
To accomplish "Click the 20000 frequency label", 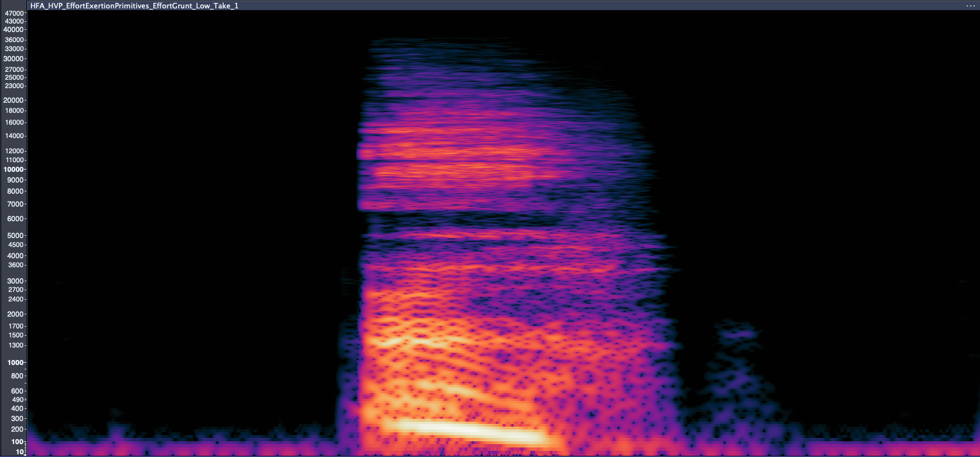I will (x=14, y=100).
